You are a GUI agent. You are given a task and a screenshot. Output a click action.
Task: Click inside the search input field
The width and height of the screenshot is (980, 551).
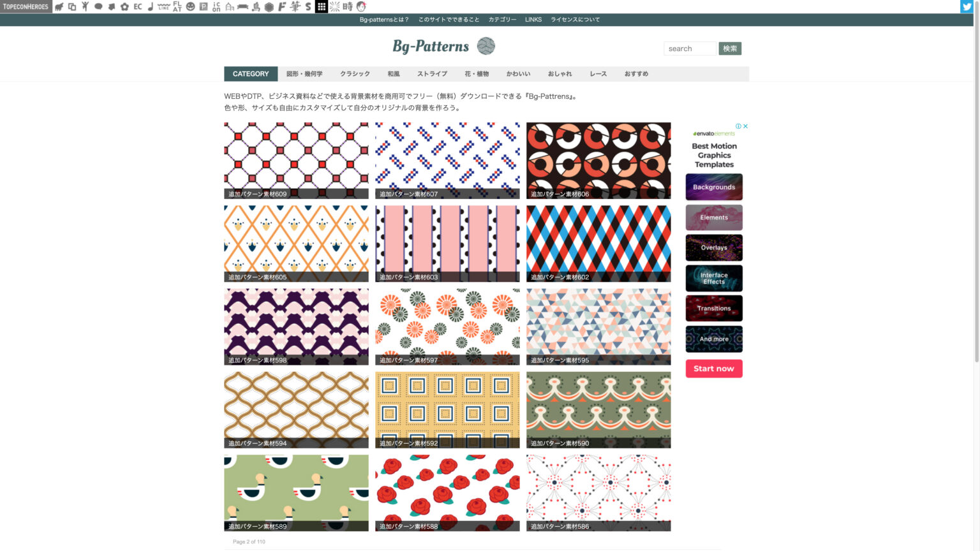tap(690, 48)
